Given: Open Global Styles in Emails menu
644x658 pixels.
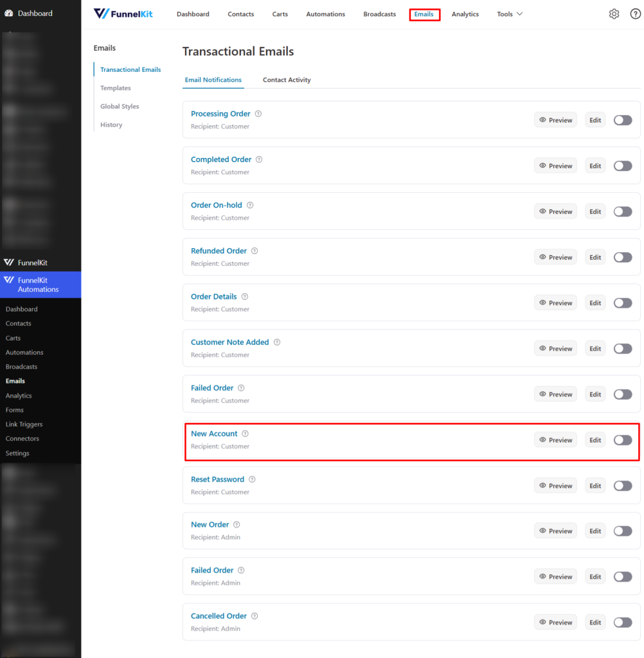Looking at the screenshot, I should pos(120,107).
